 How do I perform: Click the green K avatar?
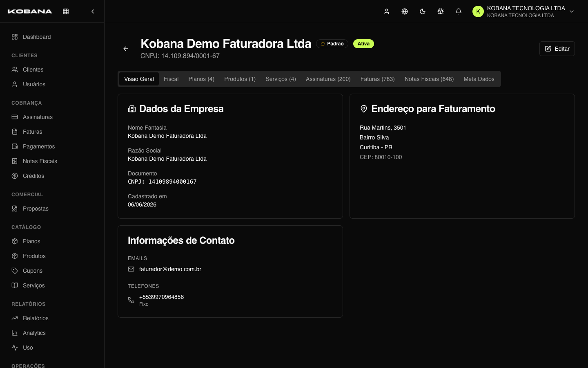478,11
